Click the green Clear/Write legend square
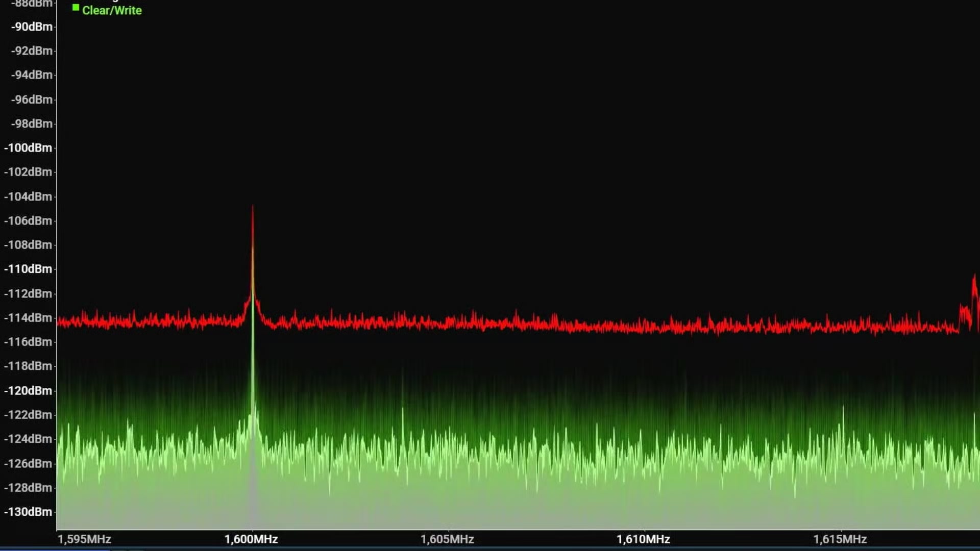980x551 pixels. pos(76,8)
